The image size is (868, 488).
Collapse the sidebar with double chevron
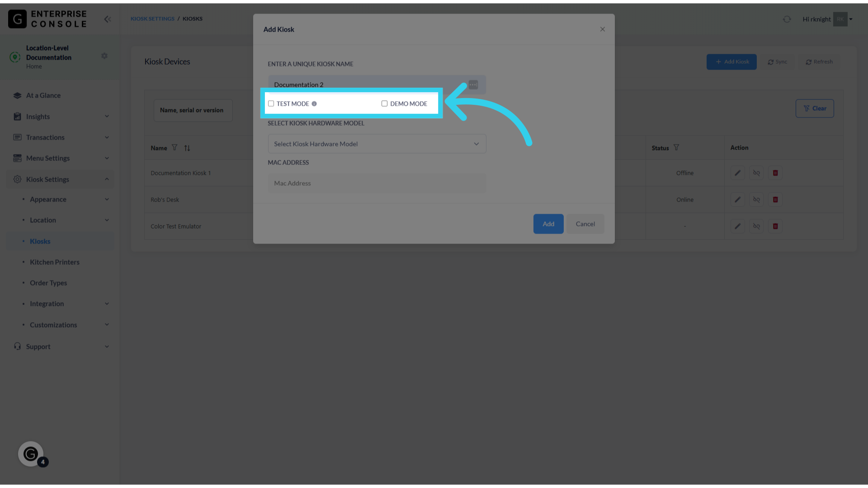pos(108,19)
